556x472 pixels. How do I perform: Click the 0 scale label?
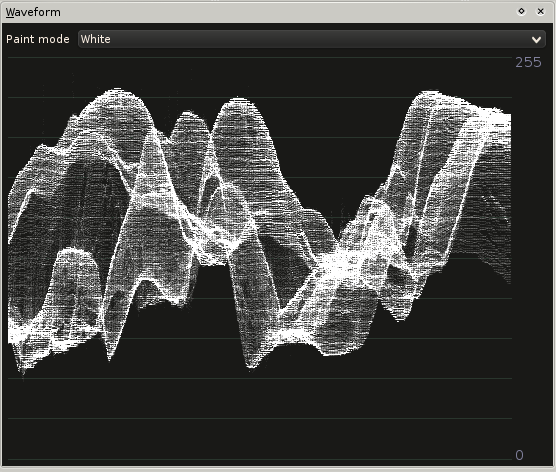pyautogui.click(x=519, y=455)
